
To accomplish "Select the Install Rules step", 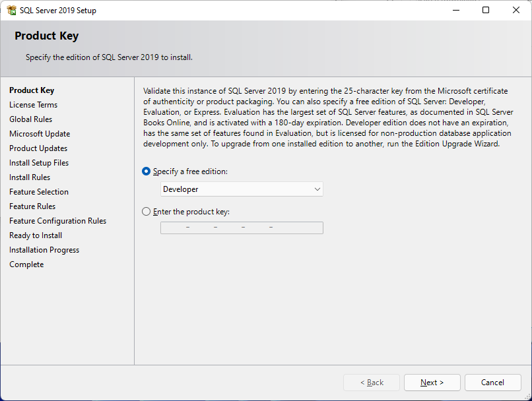I will tap(30, 177).
